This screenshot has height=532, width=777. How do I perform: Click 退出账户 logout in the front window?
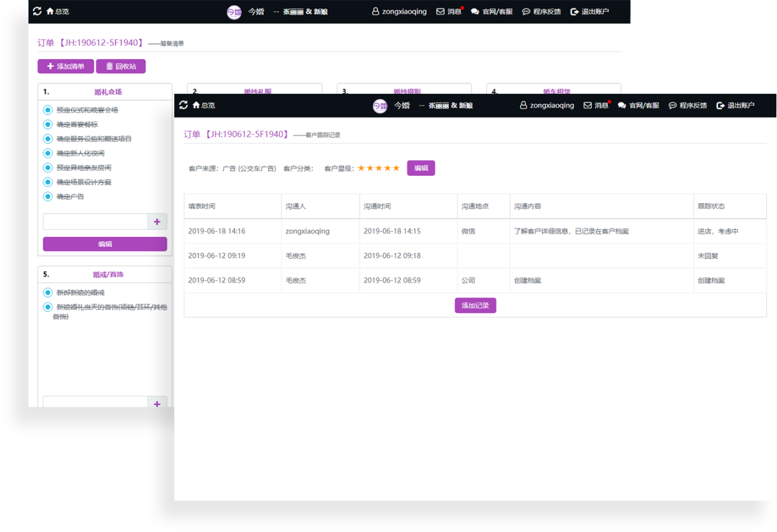tap(736, 105)
